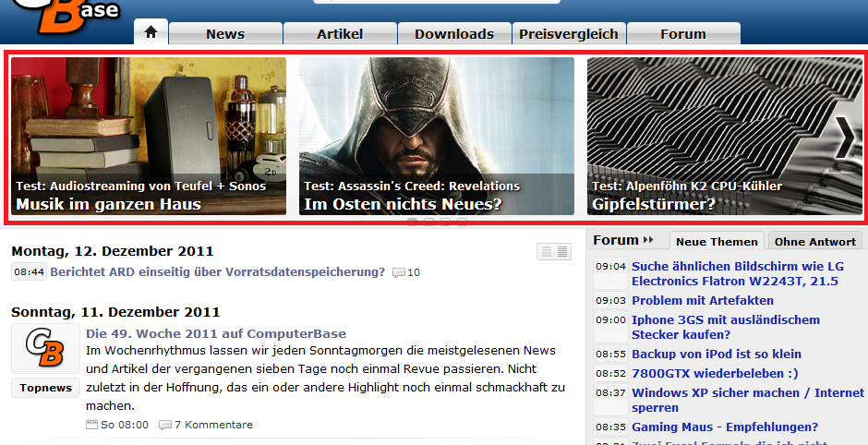Open the Preisvergleich tab
Screen dimensions: 868x445
click(569, 34)
